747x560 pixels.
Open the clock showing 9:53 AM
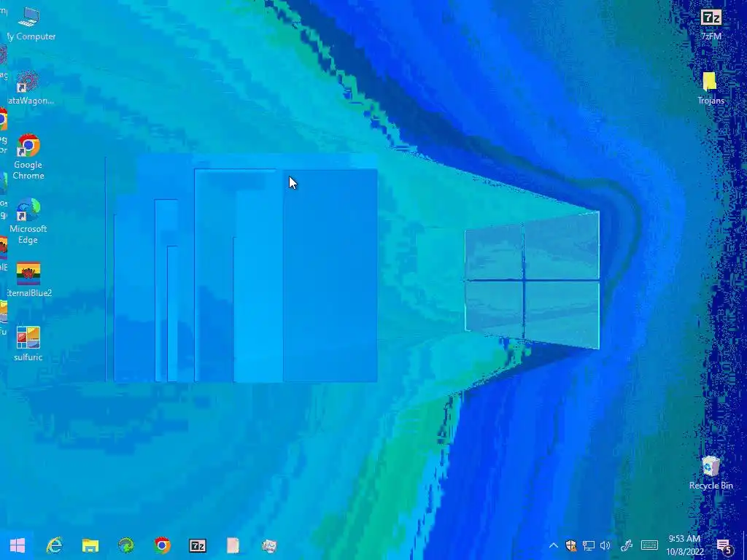pyautogui.click(x=684, y=545)
